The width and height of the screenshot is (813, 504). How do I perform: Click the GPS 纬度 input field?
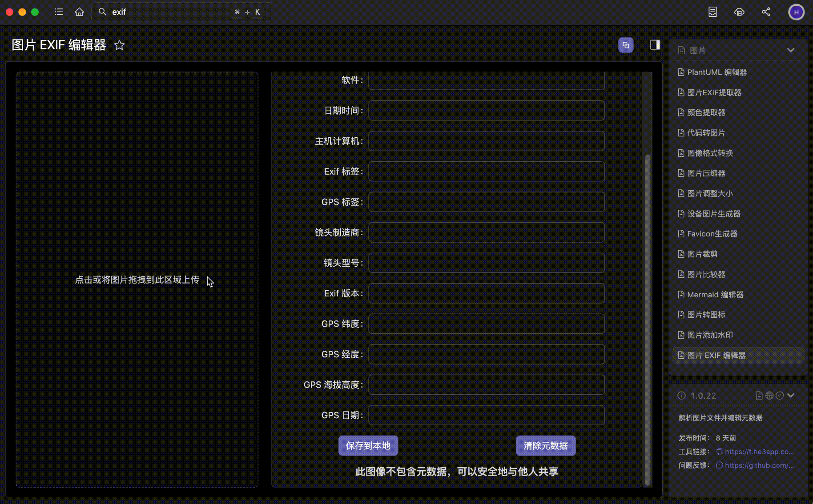(x=486, y=324)
